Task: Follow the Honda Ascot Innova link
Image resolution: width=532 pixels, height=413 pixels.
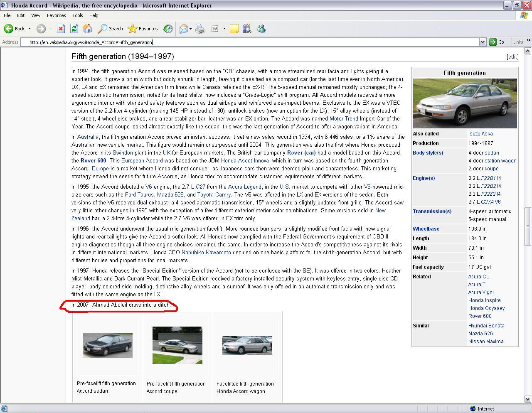Action: 245,161
